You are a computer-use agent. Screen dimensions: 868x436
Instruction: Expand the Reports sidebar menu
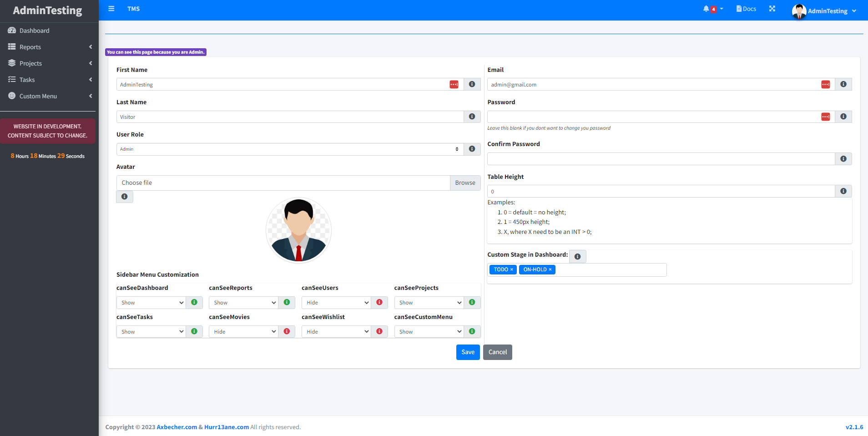[49, 47]
